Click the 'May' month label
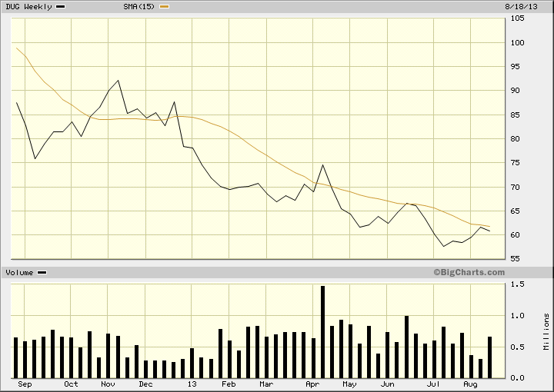 pyautogui.click(x=349, y=384)
